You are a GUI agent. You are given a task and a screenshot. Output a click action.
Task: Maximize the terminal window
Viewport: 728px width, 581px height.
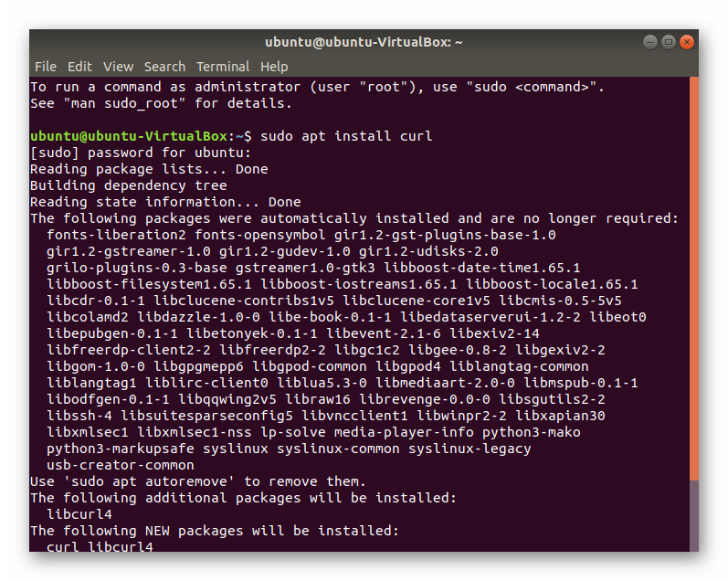(x=668, y=42)
